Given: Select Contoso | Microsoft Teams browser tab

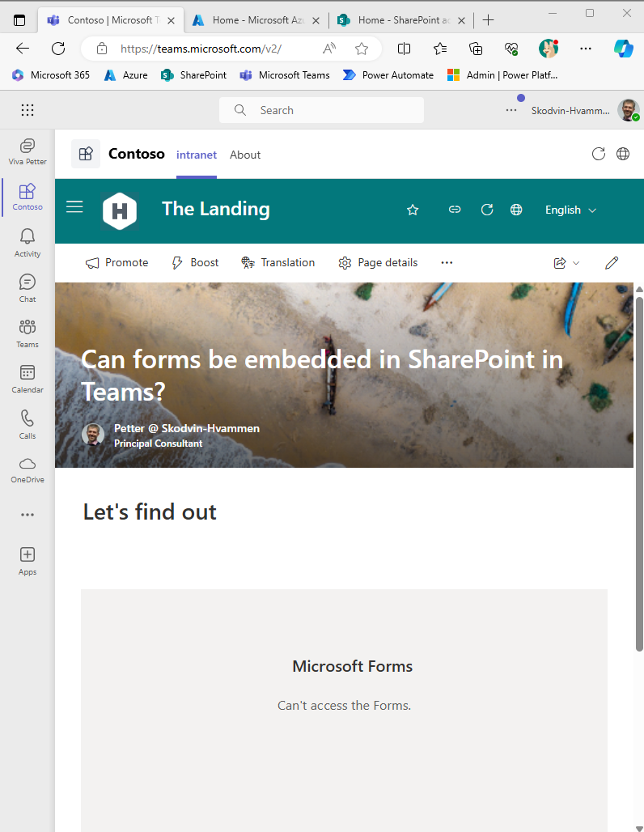Looking at the screenshot, I should pyautogui.click(x=110, y=20).
